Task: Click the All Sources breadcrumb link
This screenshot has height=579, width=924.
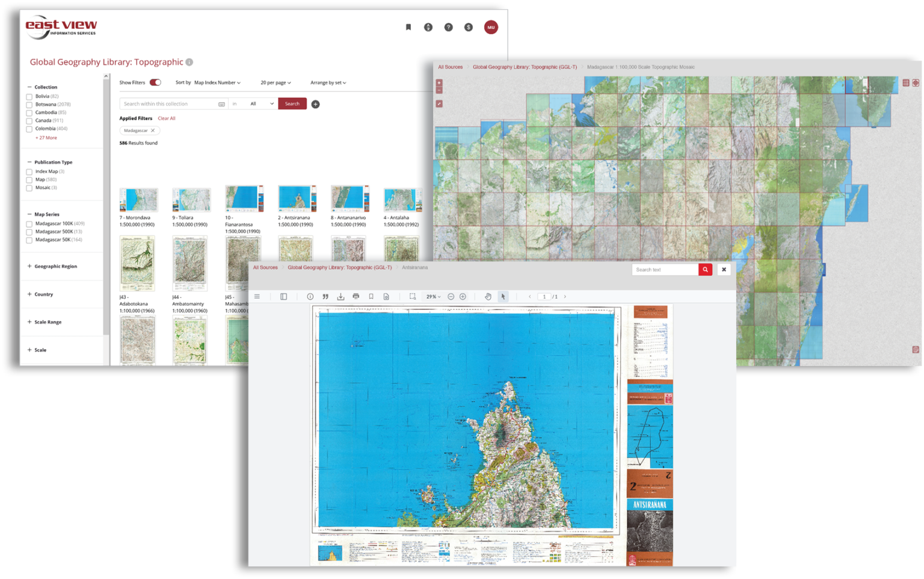Action: pos(265,267)
